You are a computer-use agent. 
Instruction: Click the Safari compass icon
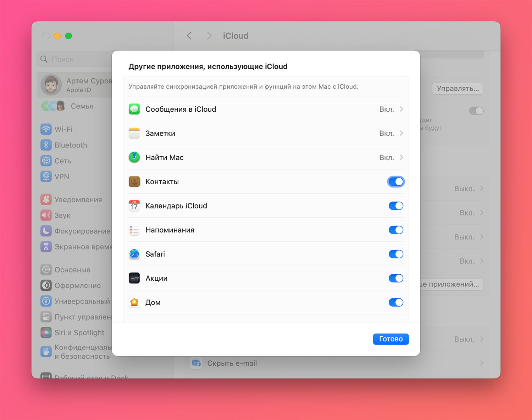point(134,254)
